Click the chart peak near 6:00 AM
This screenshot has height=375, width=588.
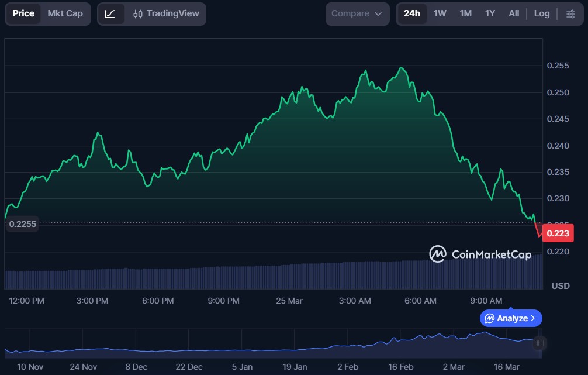click(x=402, y=68)
